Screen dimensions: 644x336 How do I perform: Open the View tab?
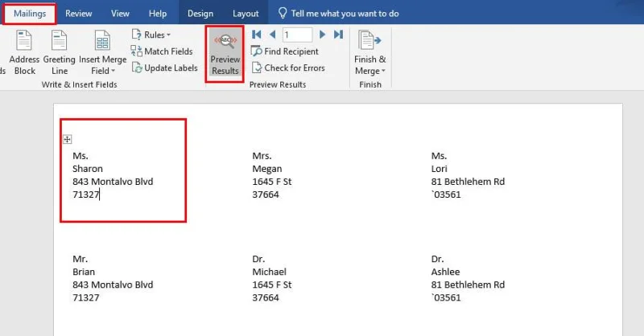(120, 14)
